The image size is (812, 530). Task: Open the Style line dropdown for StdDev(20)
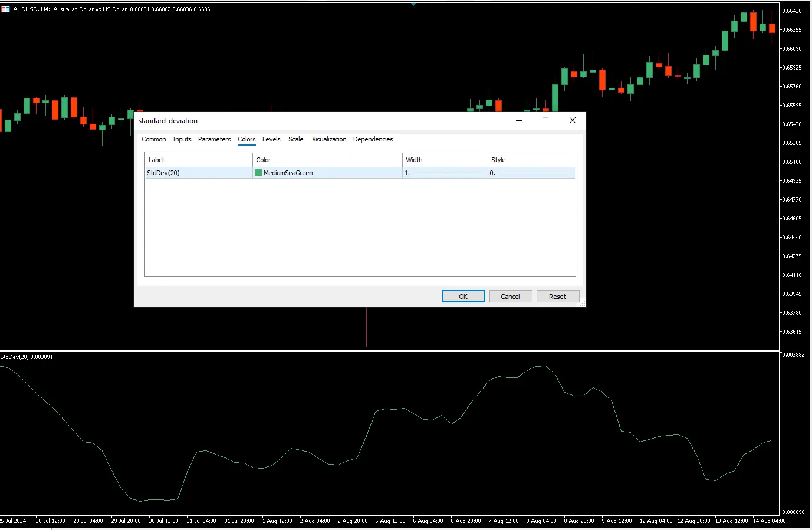[x=531, y=173]
